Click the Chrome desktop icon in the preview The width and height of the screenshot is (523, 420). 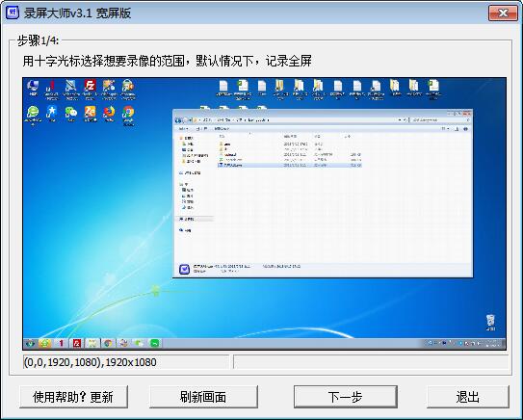pyautogui.click(x=128, y=116)
